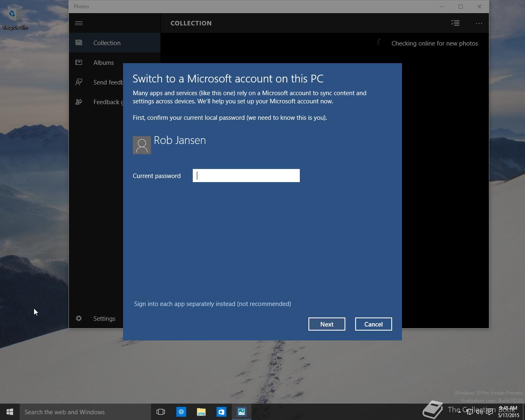Select the Photos app taskbar icon
This screenshot has height=420, width=525.
(x=241, y=412)
